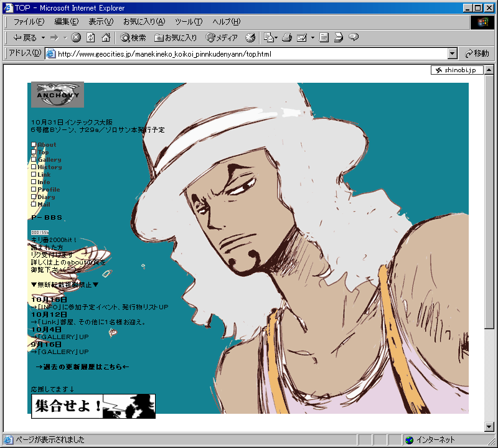Screen dimensions: 498x448
Task: Open the address bar URL dropdown
Action: point(453,54)
